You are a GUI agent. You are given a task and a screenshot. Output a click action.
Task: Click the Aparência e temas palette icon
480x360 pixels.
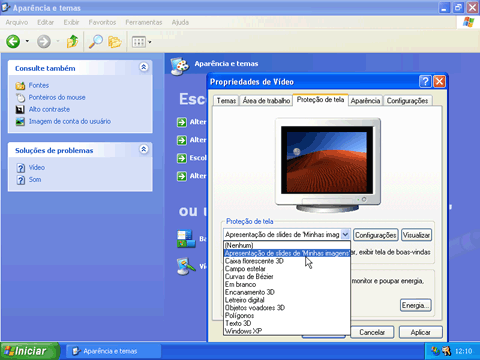[x=180, y=65]
